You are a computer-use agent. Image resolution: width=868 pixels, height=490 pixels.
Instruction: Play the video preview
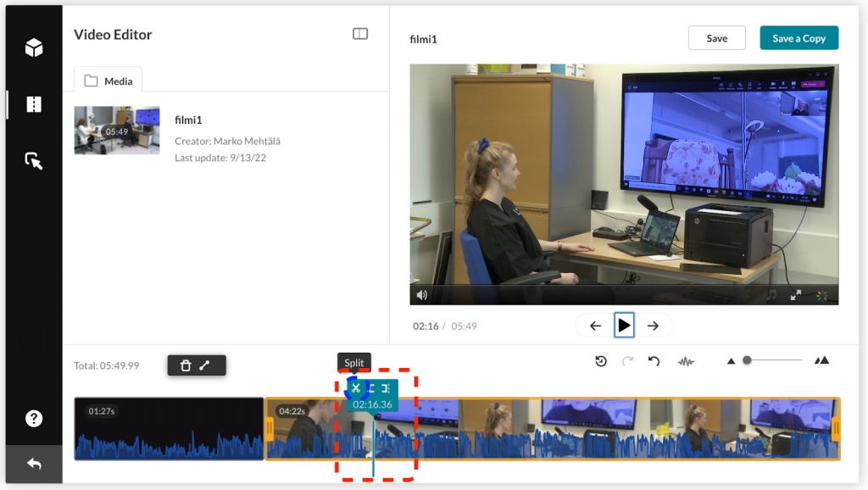(624, 326)
